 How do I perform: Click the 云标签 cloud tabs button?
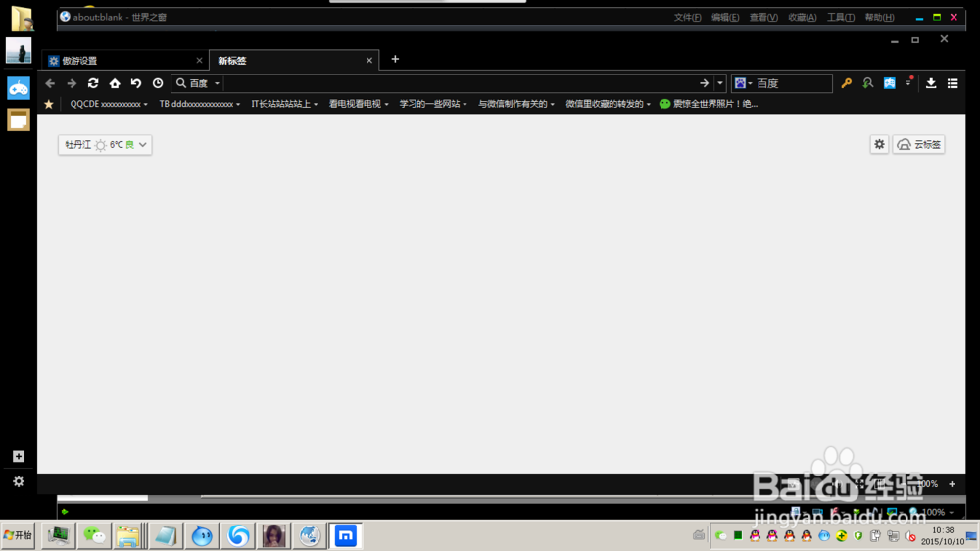(918, 144)
